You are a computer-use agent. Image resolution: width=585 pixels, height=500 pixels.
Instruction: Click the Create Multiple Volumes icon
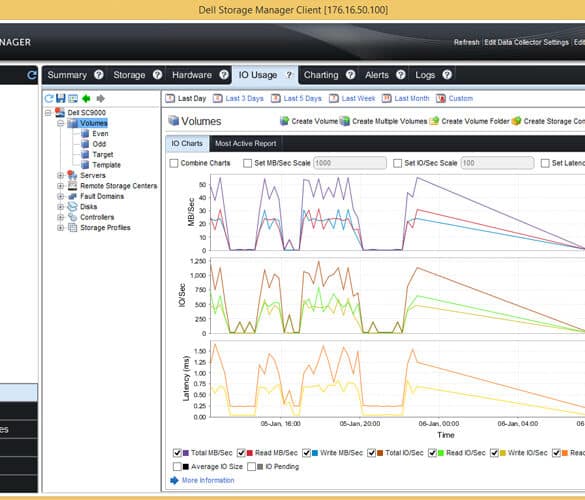click(x=345, y=121)
